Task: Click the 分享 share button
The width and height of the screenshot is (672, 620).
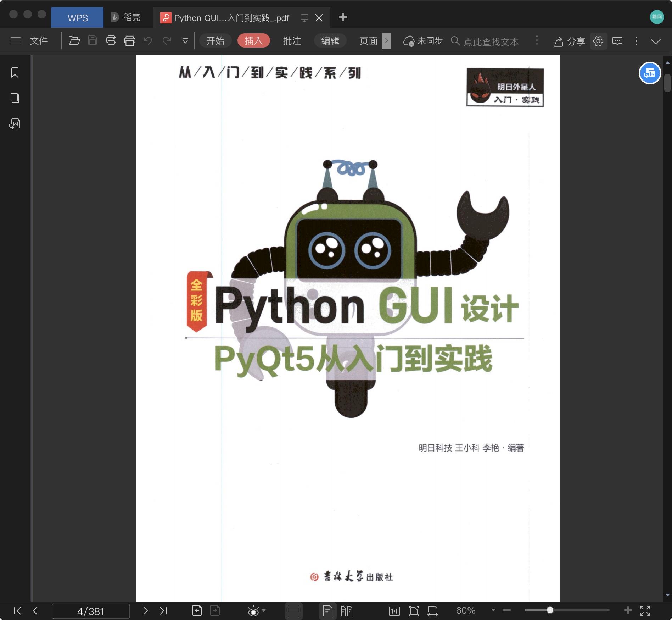Action: (569, 41)
